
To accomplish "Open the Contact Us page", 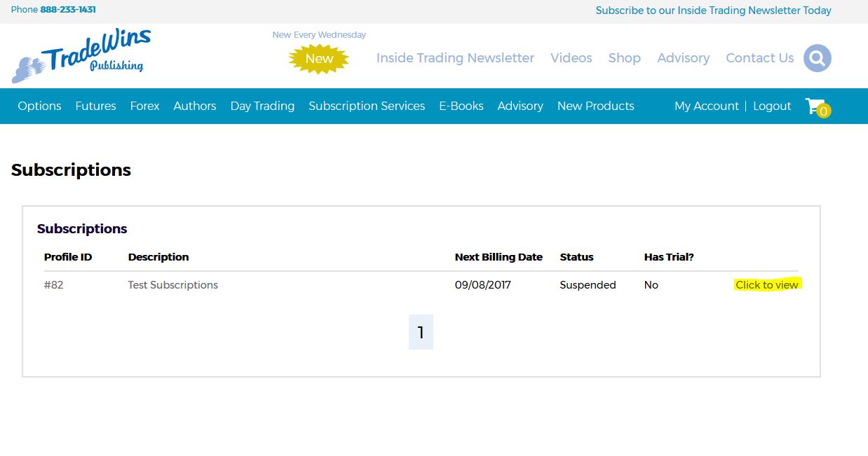I will point(759,58).
